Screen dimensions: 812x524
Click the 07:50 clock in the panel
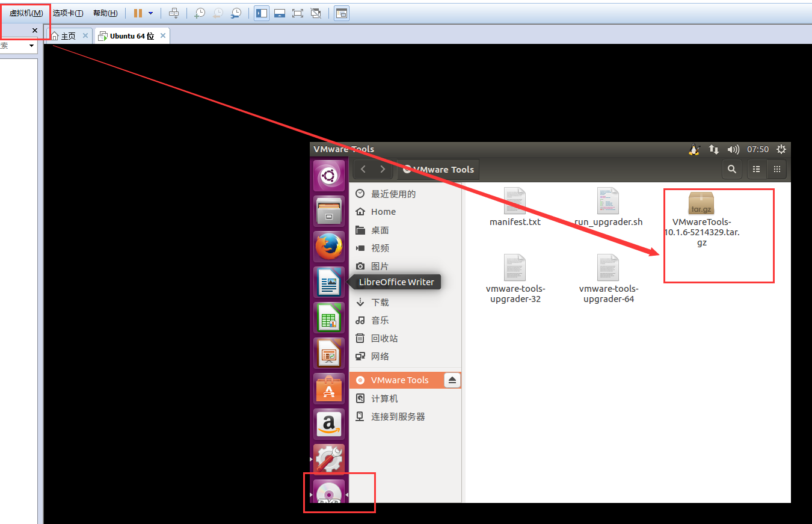point(758,149)
